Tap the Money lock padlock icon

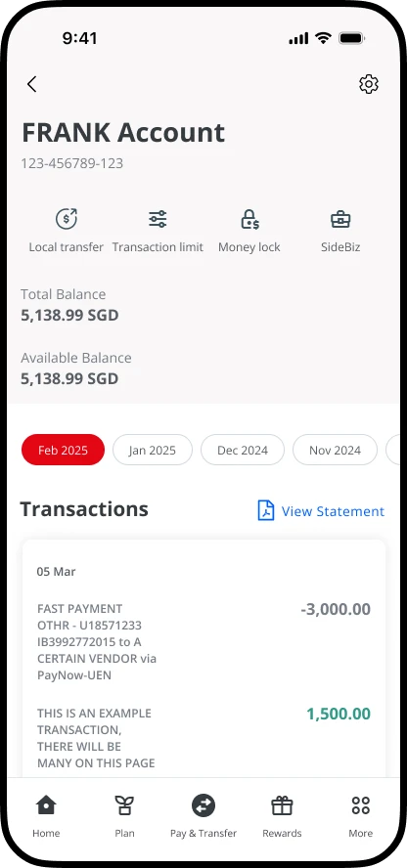point(249,219)
